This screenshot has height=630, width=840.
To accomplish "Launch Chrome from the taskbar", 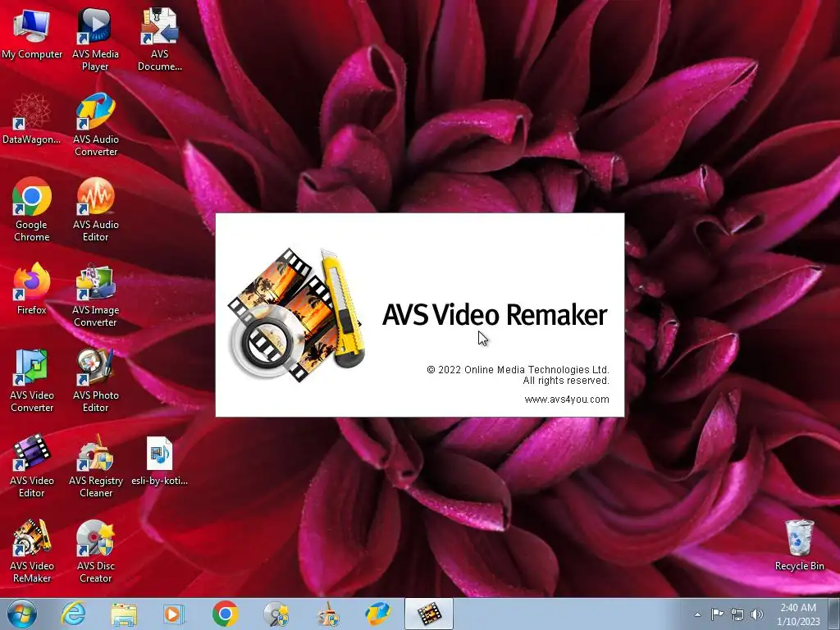I will pyautogui.click(x=225, y=614).
